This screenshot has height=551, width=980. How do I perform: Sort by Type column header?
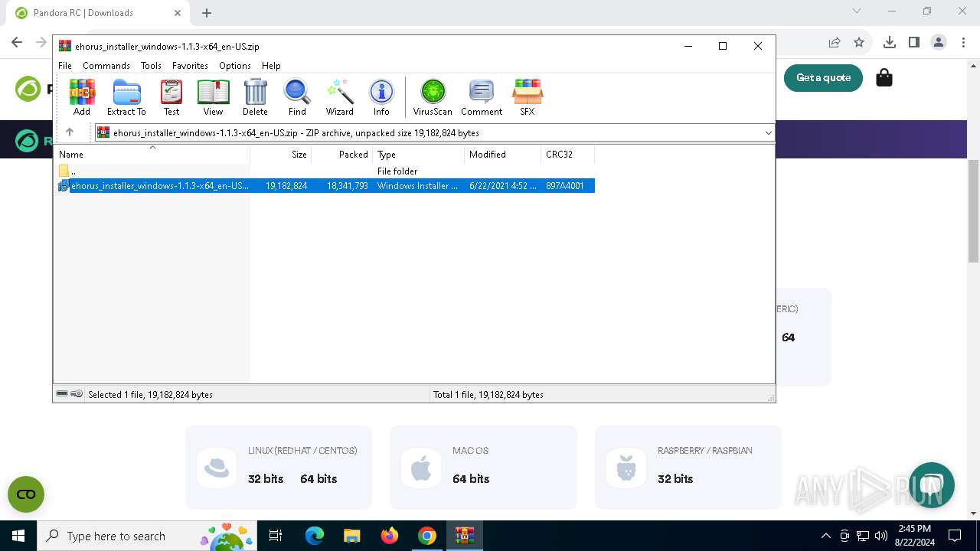418,154
